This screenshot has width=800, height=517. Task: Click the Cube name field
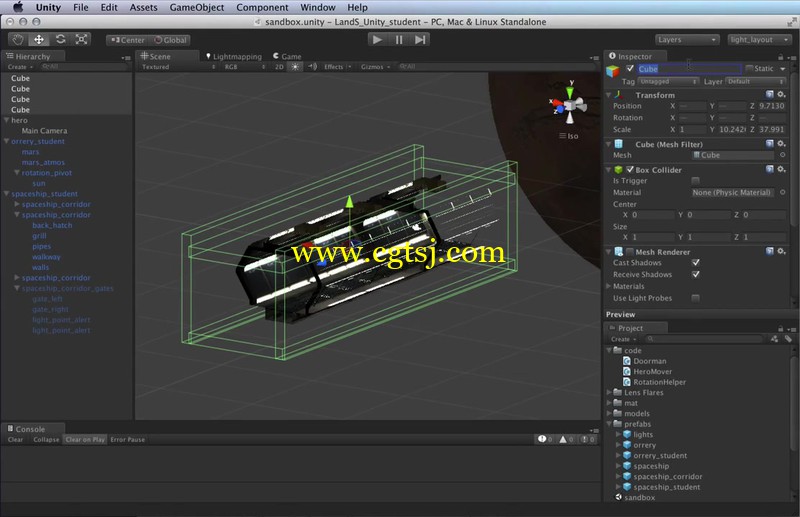(x=689, y=69)
